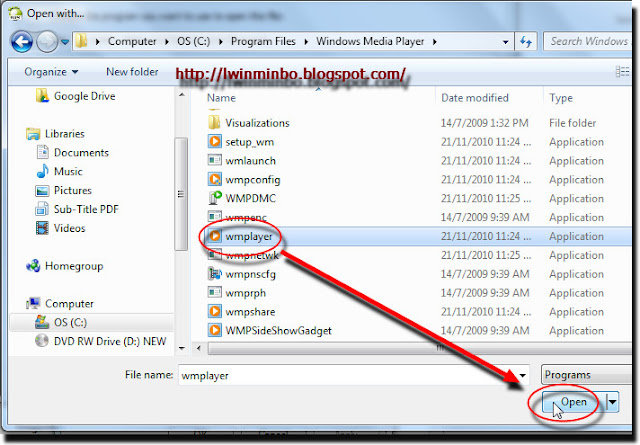The width and height of the screenshot is (640, 445).
Task: Expand arrow between OS (C:) and Program Files
Action: click(221, 42)
